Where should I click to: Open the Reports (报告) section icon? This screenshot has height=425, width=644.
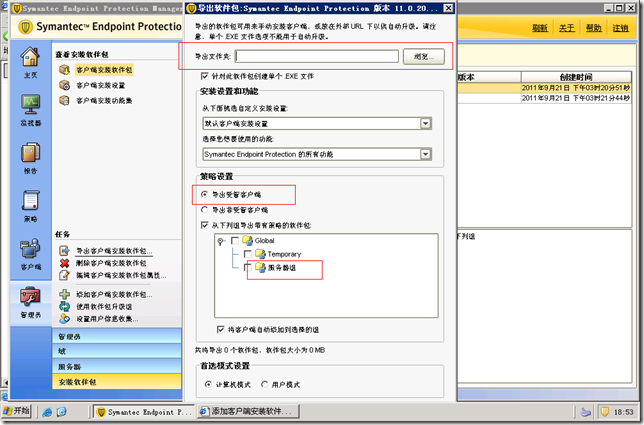[31, 152]
